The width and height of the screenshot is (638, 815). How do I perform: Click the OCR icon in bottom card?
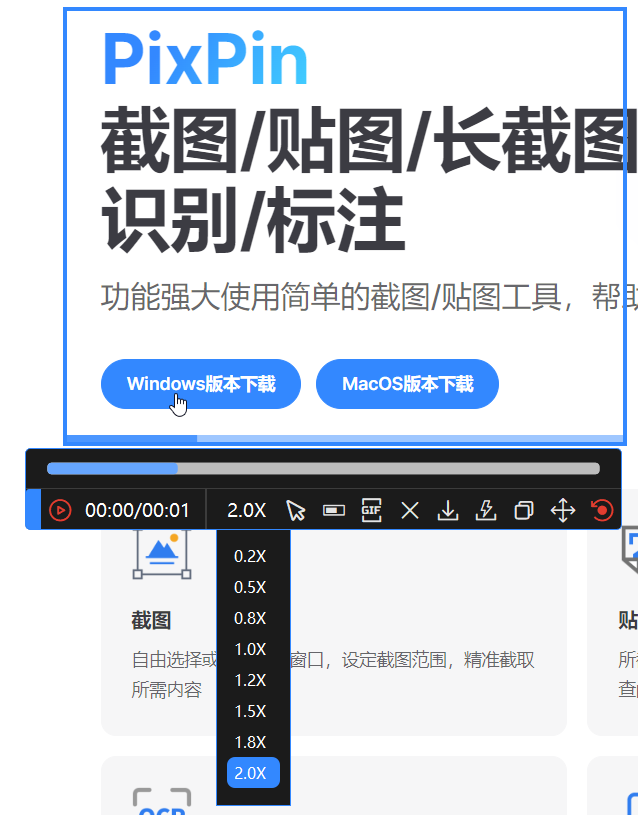tap(162, 801)
